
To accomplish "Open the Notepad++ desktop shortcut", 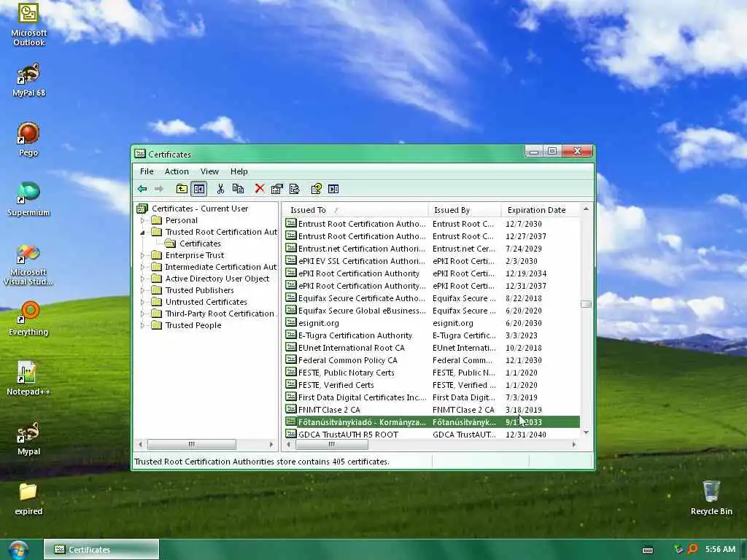I will pos(28,378).
